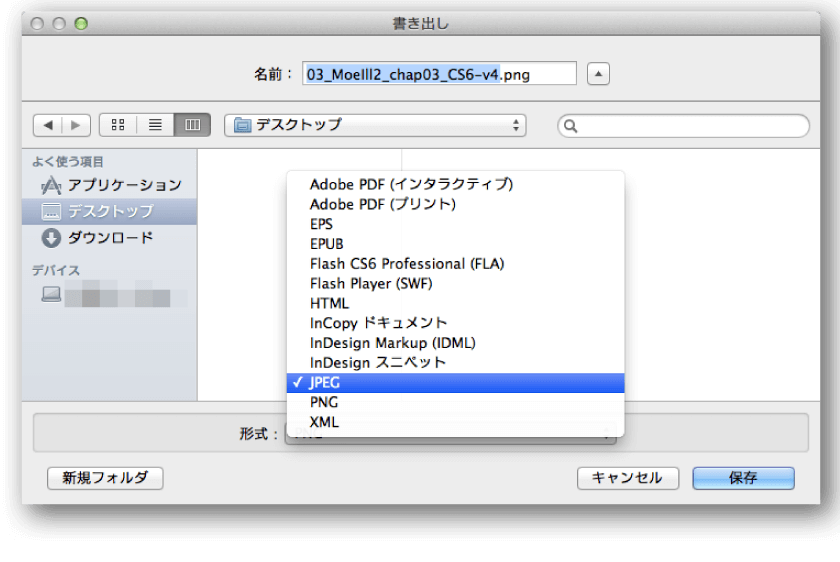Select ダウンロード in sidebar
This screenshot has width=840, height=562.
tap(110, 238)
